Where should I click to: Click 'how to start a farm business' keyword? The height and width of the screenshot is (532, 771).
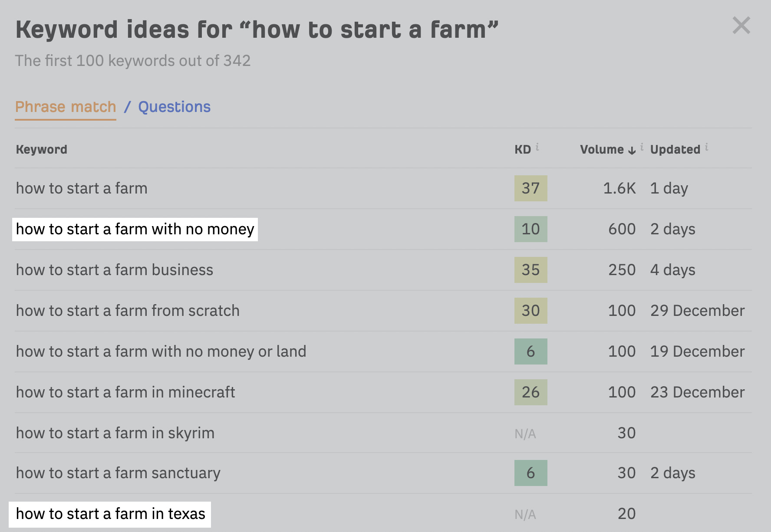[x=114, y=269]
